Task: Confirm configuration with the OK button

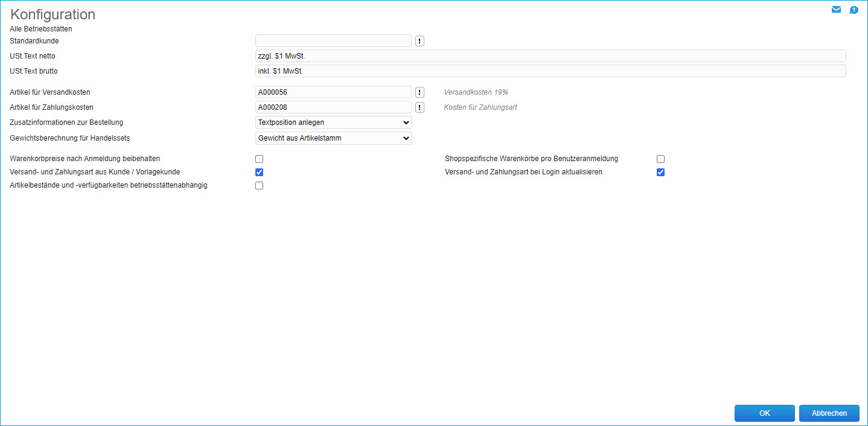Action: pos(764,413)
